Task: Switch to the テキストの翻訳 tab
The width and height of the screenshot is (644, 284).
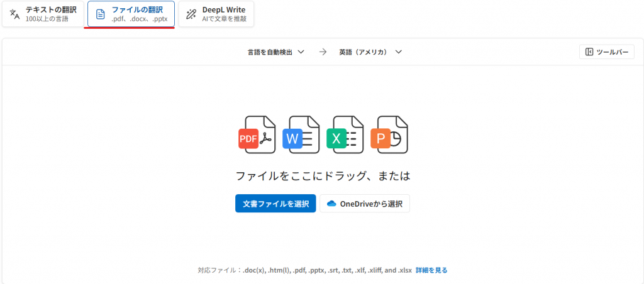Action: [43, 14]
